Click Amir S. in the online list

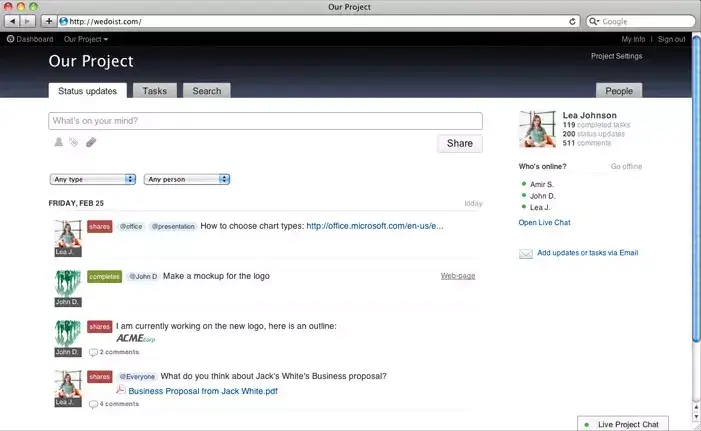[x=541, y=184]
